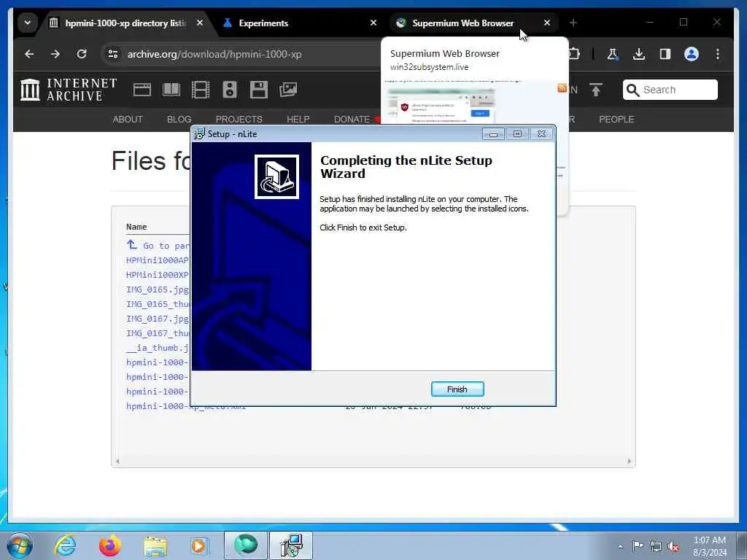This screenshot has height=560, width=747.
Task: Click the Go to parent directory link
Action: (158, 246)
